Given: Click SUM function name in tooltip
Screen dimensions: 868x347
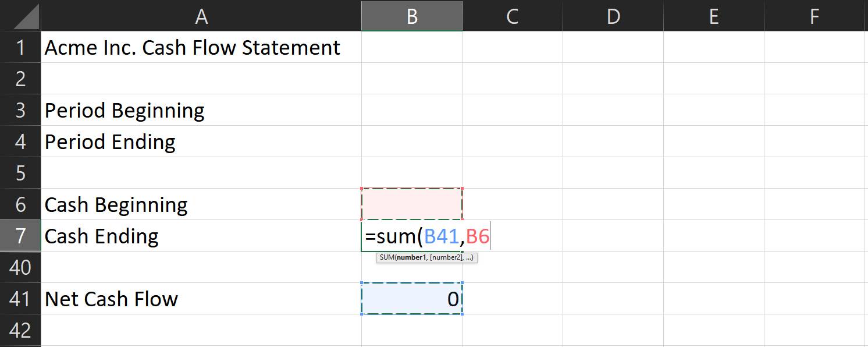Looking at the screenshot, I should (x=386, y=257).
